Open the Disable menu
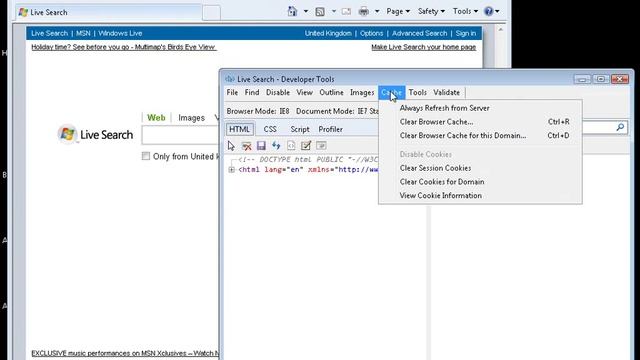The width and height of the screenshot is (640, 360). pyautogui.click(x=278, y=93)
